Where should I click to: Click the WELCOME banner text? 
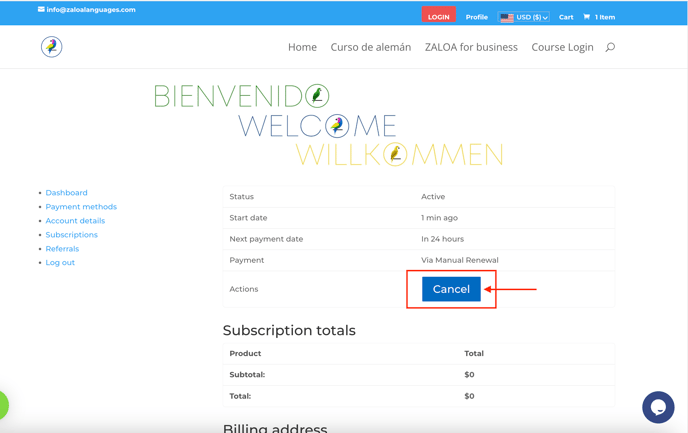pyautogui.click(x=317, y=126)
